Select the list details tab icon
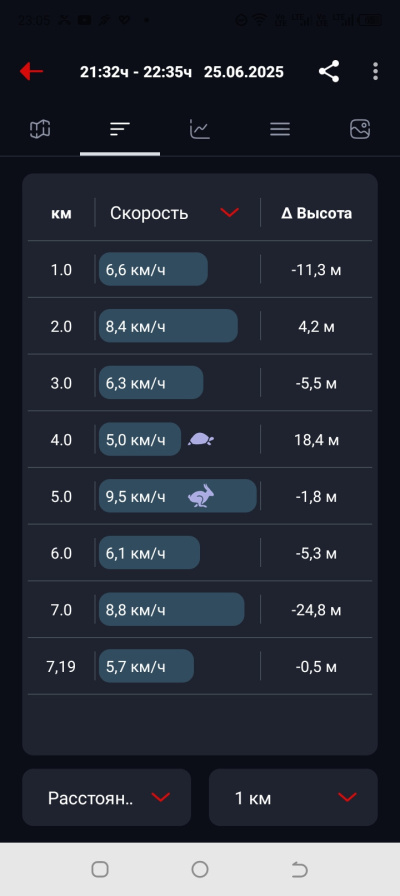Screen dimensions: 400x896 280,129
